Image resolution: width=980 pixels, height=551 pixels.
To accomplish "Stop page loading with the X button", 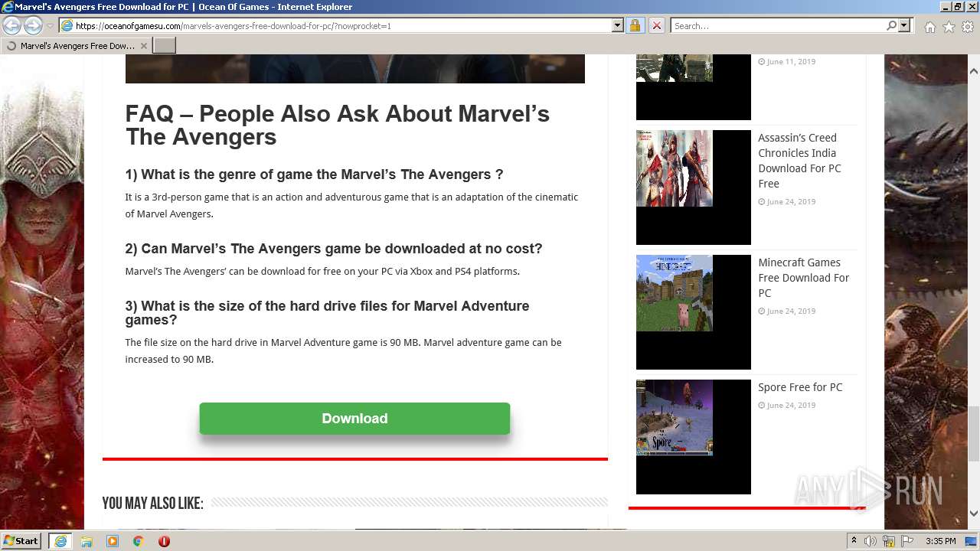I will [x=656, y=26].
